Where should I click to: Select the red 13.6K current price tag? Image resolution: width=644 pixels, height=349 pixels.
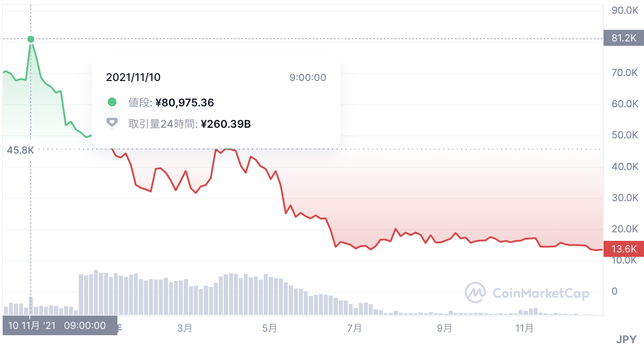[624, 249]
